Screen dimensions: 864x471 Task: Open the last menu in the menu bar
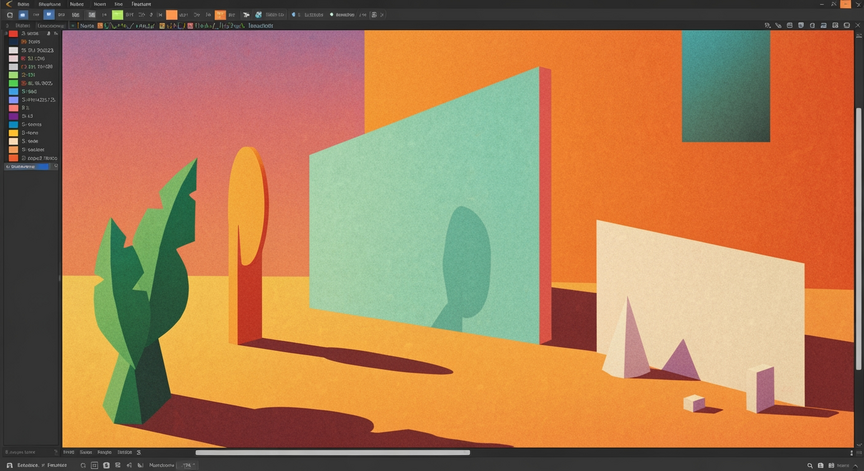tap(141, 4)
